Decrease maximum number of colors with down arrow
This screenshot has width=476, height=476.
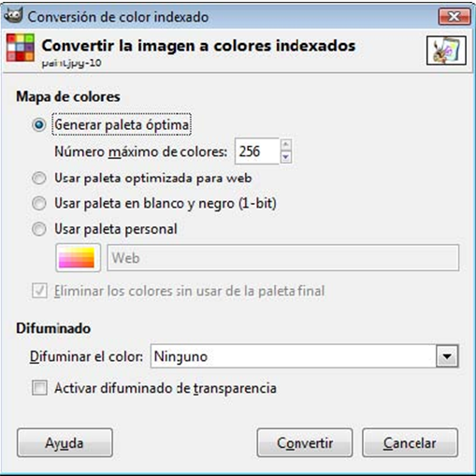pyautogui.click(x=286, y=157)
